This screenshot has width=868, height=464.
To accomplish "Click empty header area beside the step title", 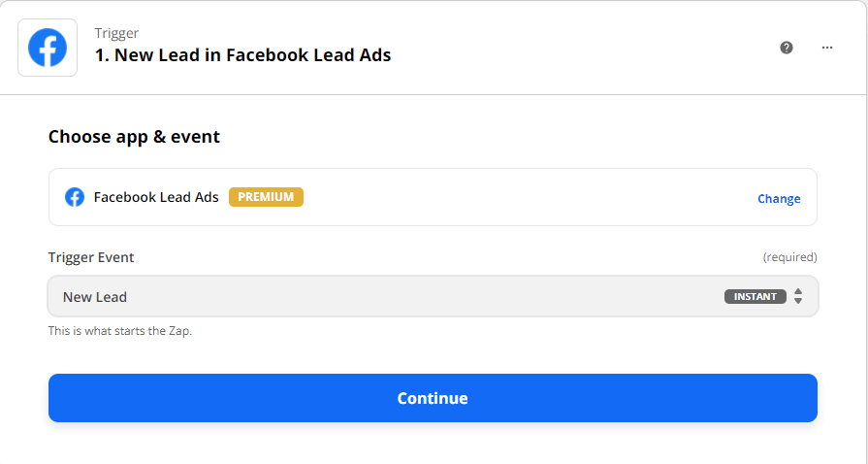I will pyautogui.click(x=582, y=47).
